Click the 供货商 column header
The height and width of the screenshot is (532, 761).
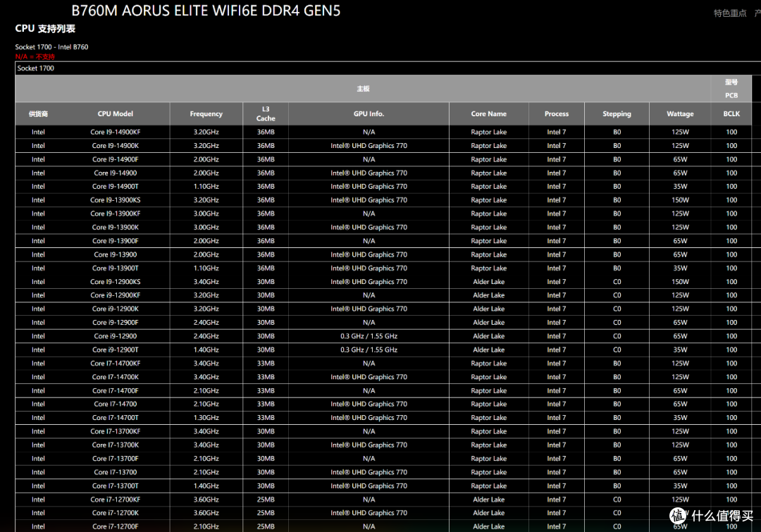(38, 113)
